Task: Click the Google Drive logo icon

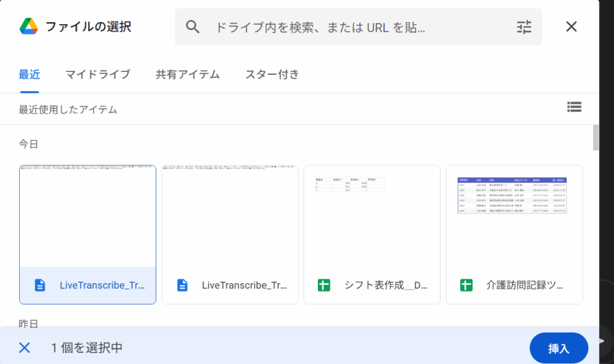Action: [x=29, y=26]
